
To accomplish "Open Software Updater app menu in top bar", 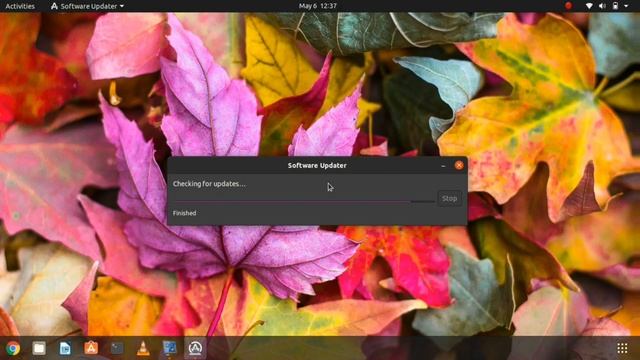I will coord(87,6).
